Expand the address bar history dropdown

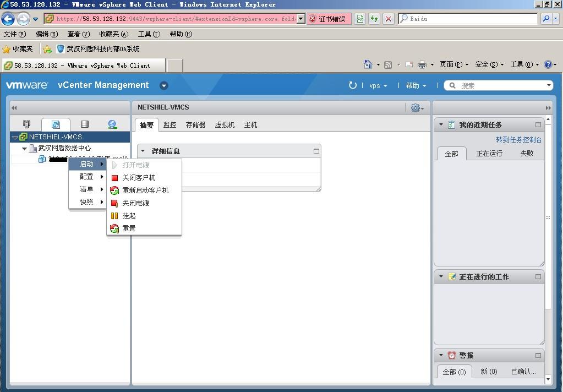pyautogui.click(x=301, y=19)
